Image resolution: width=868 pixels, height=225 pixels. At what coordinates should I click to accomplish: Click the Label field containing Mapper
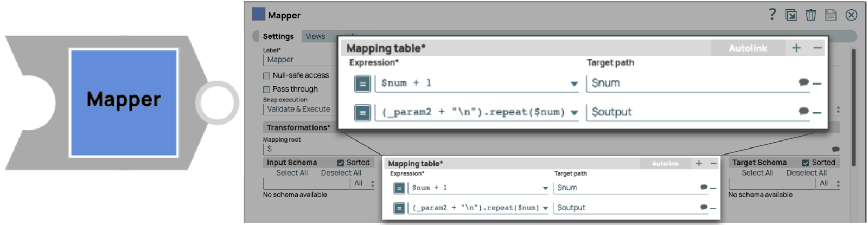point(299,60)
